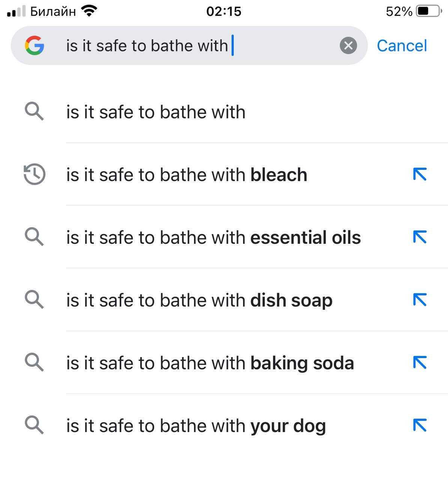Viewport: 448px width, 480px height.
Task: Insert 'dish soap' query via arrow icon
Action: (420, 300)
